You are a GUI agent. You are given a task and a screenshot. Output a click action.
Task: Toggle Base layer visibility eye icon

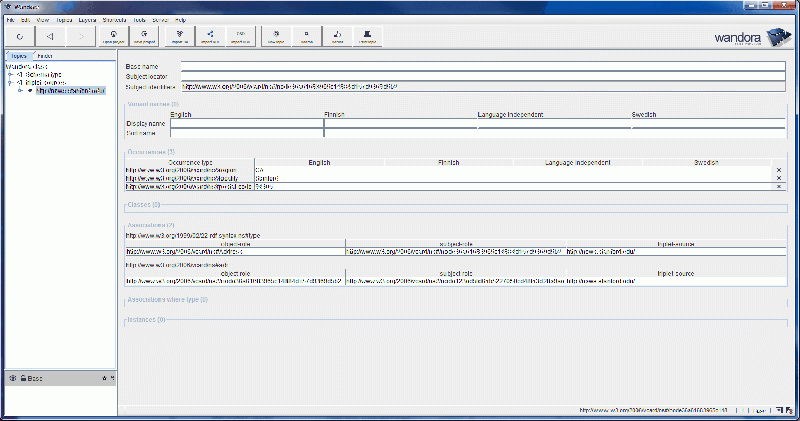click(x=12, y=378)
